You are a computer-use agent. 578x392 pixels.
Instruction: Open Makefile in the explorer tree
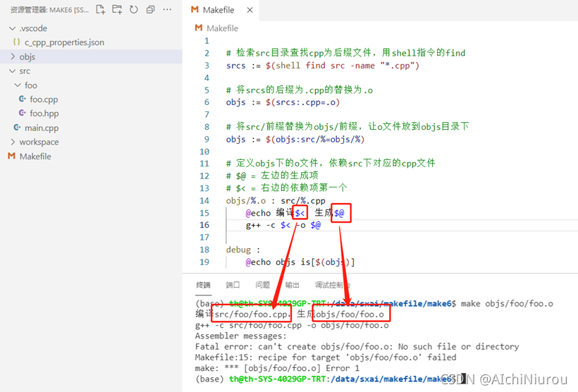[91, 156]
